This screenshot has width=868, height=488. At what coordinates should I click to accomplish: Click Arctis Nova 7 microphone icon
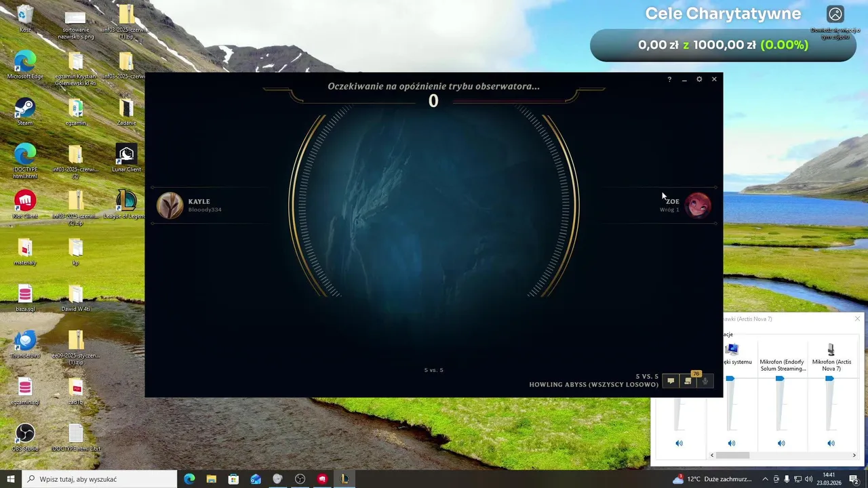831,349
